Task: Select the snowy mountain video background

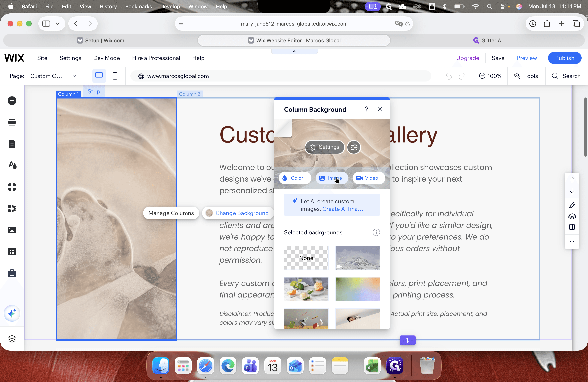Action: pos(357,258)
